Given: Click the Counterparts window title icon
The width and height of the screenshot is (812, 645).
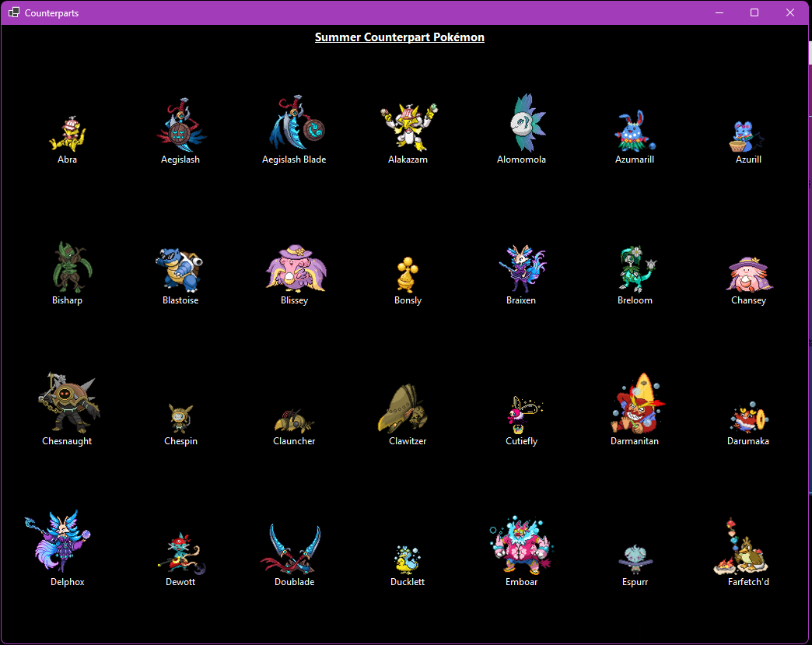Looking at the screenshot, I should click(x=14, y=12).
